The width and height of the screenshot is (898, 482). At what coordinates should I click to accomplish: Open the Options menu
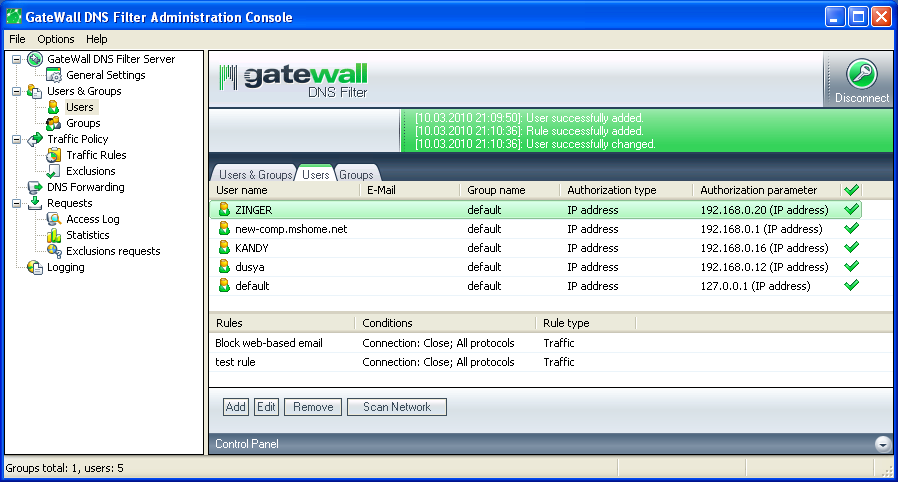tap(56, 39)
